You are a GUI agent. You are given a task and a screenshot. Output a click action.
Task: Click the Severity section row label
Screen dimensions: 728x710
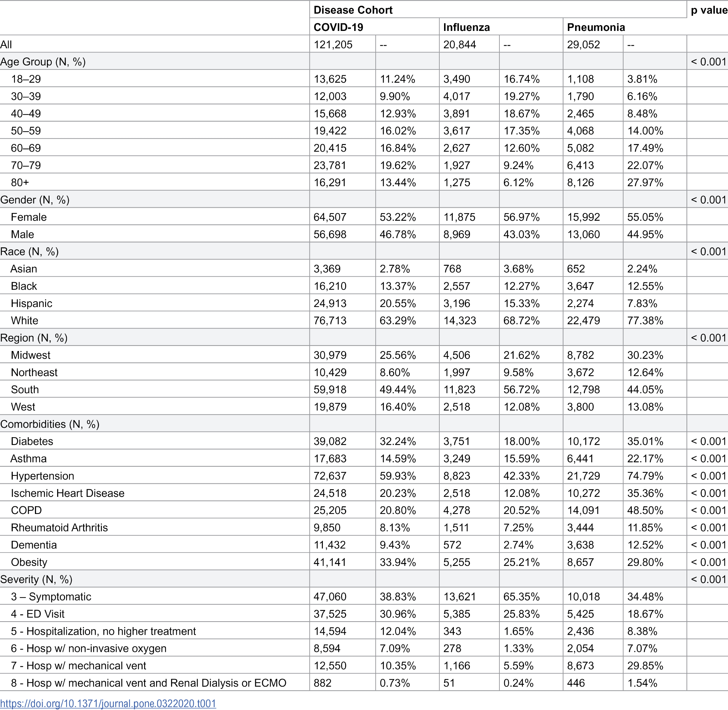(x=36, y=579)
